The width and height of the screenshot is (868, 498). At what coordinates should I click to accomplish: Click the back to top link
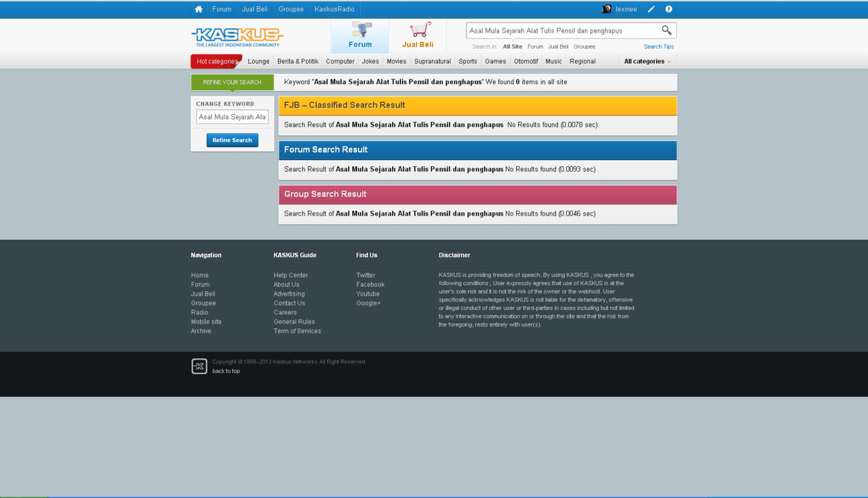click(226, 371)
